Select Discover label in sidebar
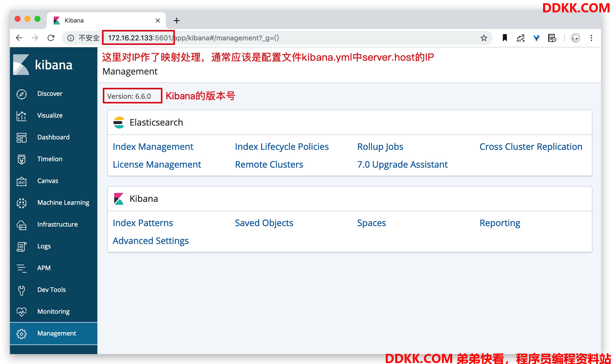Image resolution: width=611 pixels, height=364 pixels. 50,94
